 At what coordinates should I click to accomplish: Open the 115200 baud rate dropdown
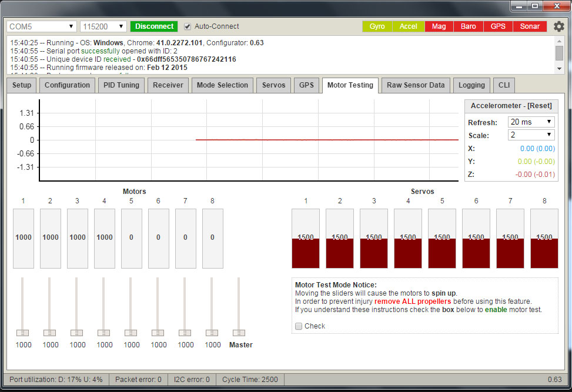point(103,26)
